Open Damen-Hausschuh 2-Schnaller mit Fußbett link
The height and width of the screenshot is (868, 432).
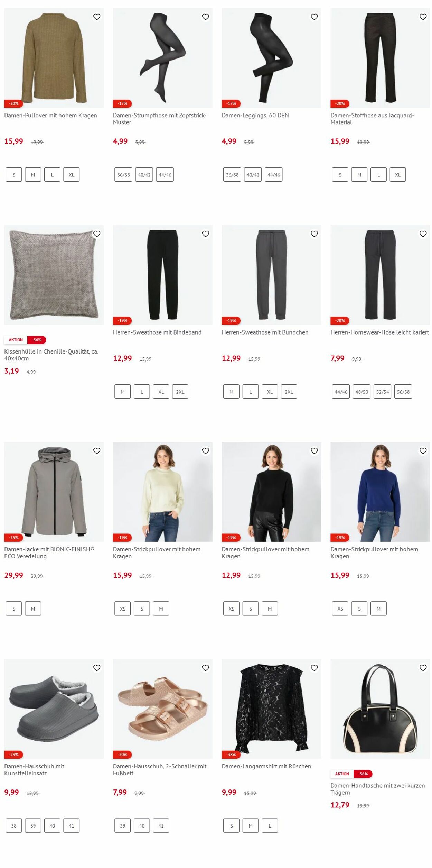160,770
